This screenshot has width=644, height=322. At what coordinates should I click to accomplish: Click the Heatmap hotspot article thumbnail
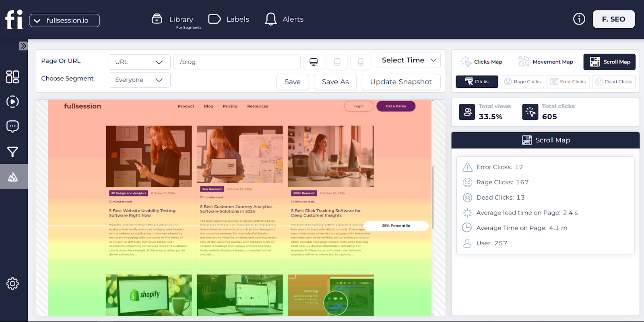click(331, 295)
